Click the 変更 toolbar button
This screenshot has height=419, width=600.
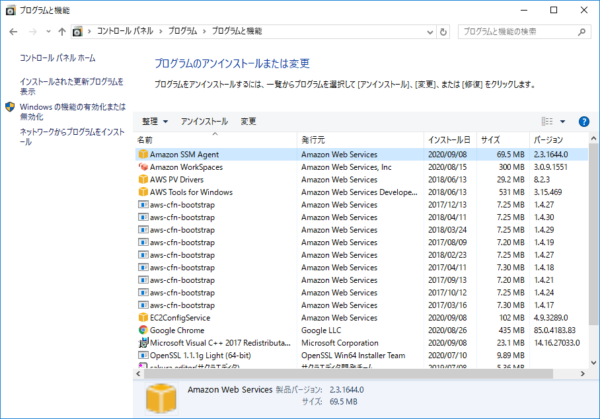pos(248,121)
